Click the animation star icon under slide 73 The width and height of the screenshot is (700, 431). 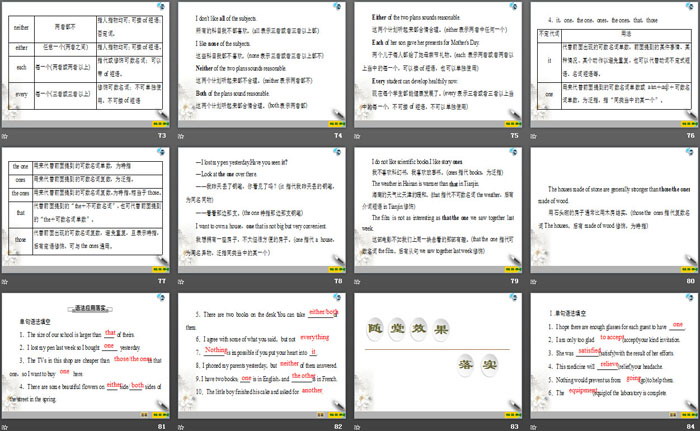point(4,136)
